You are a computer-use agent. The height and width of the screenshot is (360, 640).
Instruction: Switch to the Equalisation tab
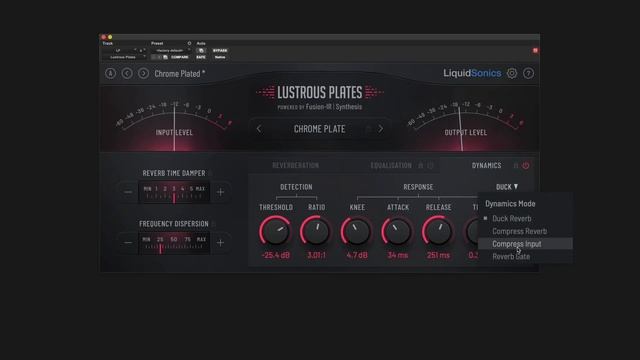pos(391,165)
